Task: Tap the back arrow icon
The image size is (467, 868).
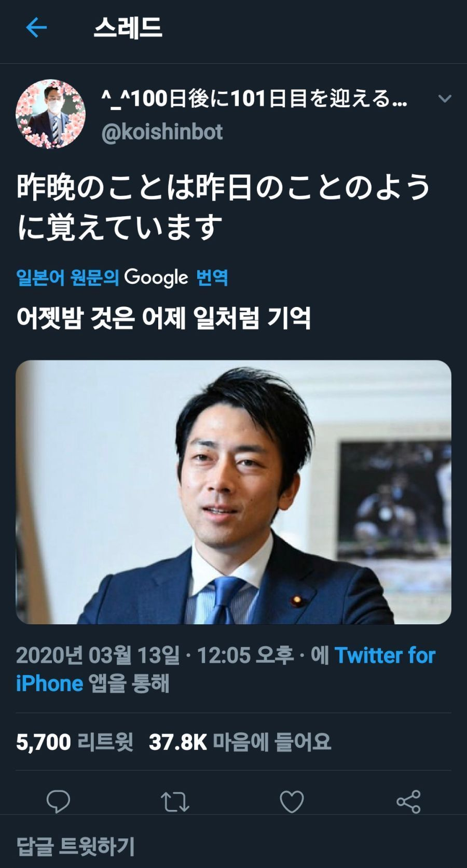Action: (36, 27)
